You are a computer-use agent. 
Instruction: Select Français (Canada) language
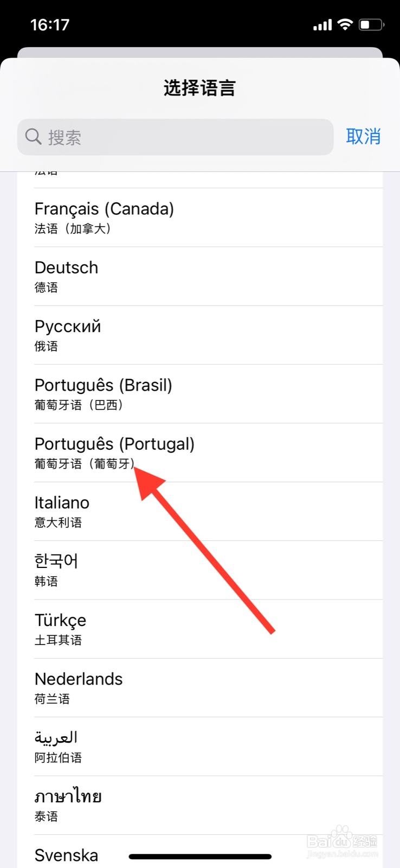(x=200, y=218)
